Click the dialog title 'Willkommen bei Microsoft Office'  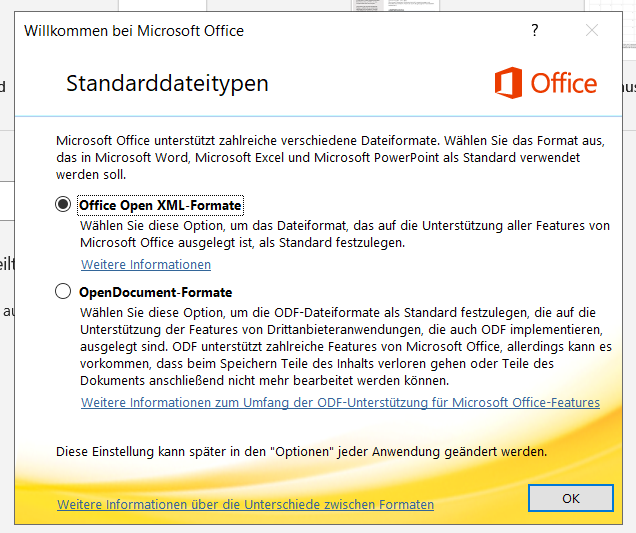tap(134, 30)
